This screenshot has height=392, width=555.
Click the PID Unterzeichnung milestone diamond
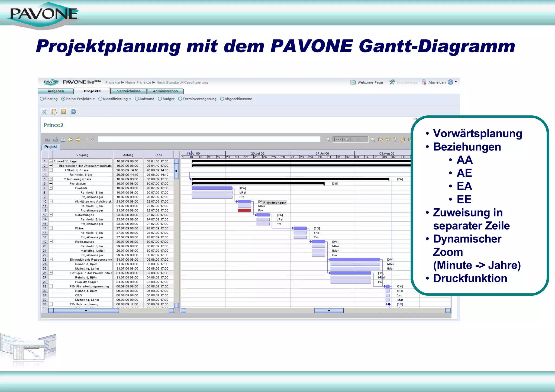click(x=389, y=304)
